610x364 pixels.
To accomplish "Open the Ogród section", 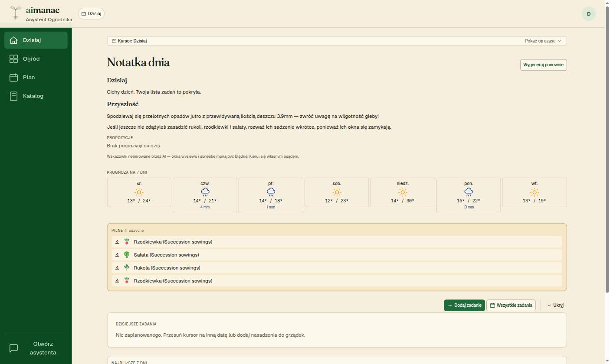I will pyautogui.click(x=36, y=59).
